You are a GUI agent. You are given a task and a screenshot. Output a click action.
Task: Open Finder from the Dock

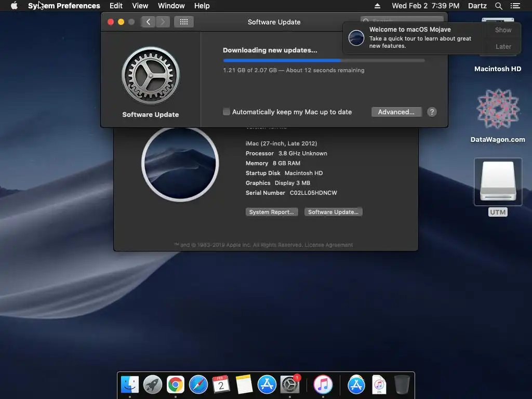[129, 384]
